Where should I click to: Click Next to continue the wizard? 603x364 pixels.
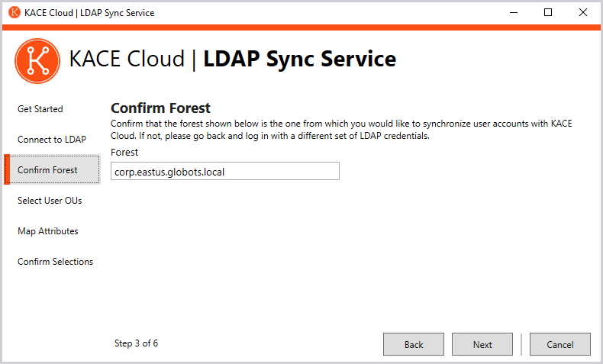coord(482,344)
